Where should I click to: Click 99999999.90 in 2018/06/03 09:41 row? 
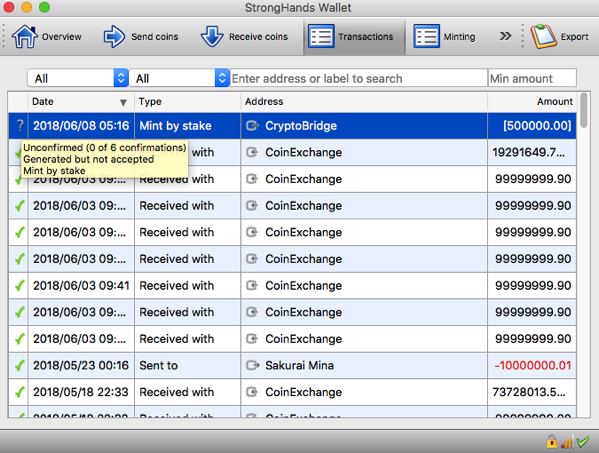pos(533,286)
